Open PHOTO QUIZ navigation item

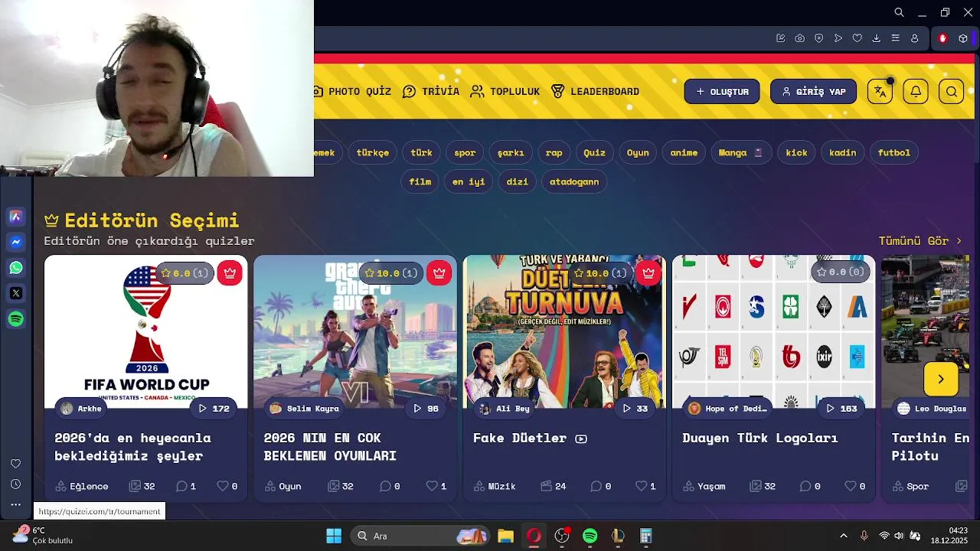[352, 92]
